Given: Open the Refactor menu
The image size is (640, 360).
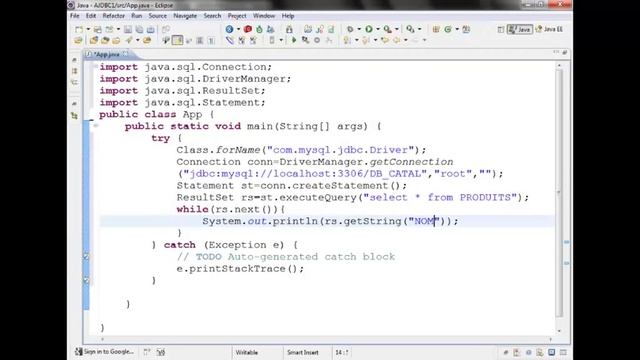Looking at the screenshot, I should coord(113,16).
